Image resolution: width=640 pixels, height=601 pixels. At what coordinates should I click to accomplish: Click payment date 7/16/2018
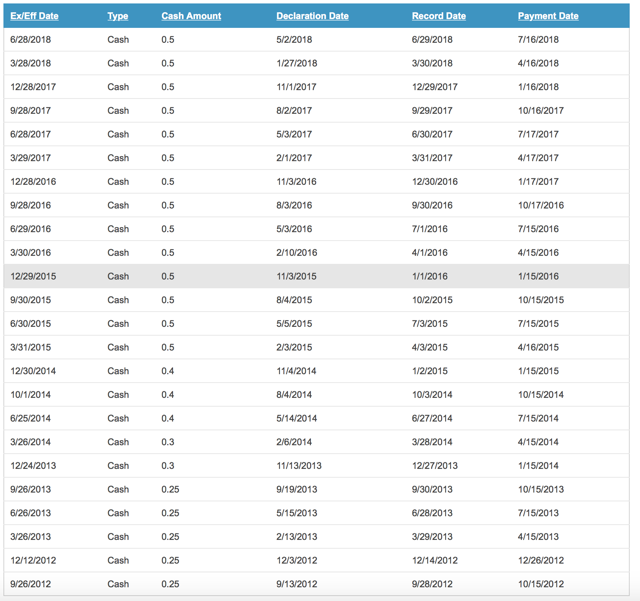coord(538,40)
